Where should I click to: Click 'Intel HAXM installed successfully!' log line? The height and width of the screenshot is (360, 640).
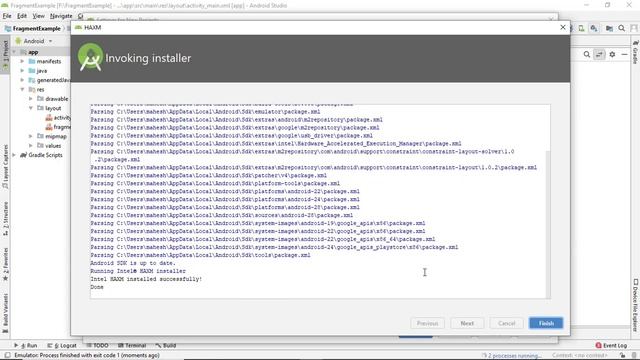146,279
